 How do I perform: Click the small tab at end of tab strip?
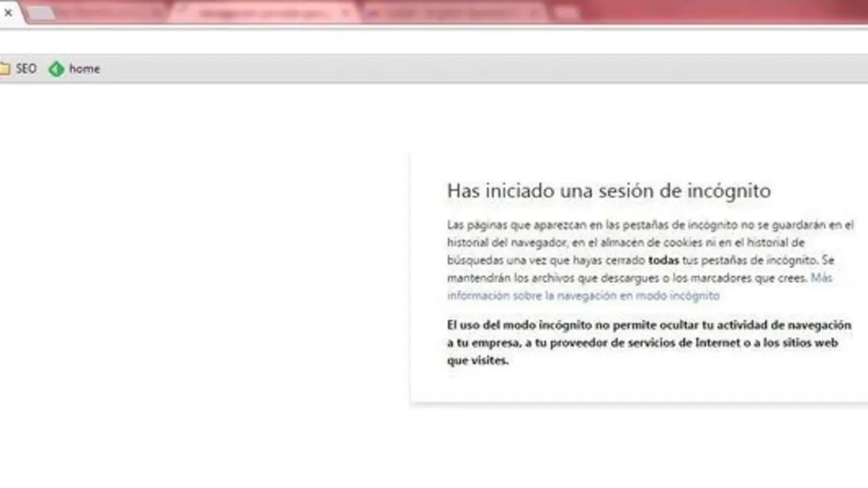567,13
